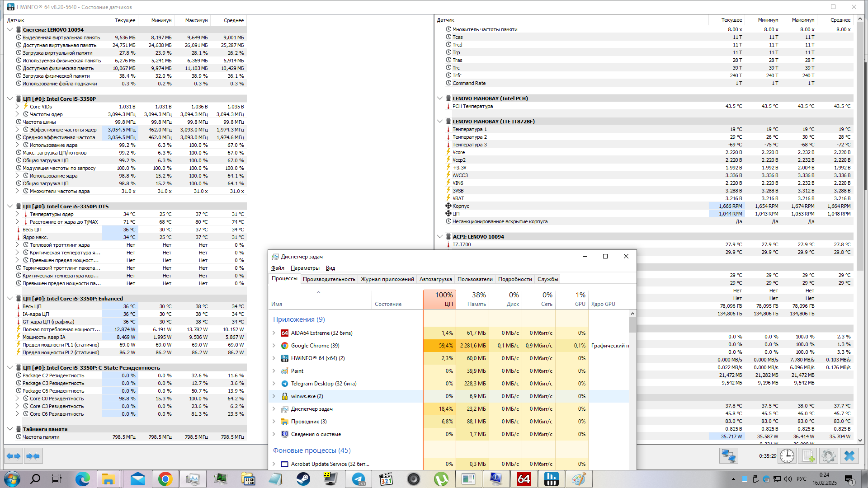
Task: Open Media Player Classic 321 taskbar icon
Action: (x=386, y=479)
